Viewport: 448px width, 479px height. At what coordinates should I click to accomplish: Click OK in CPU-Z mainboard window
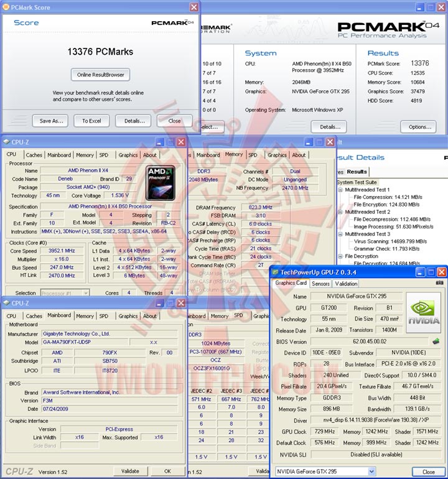[167, 471]
